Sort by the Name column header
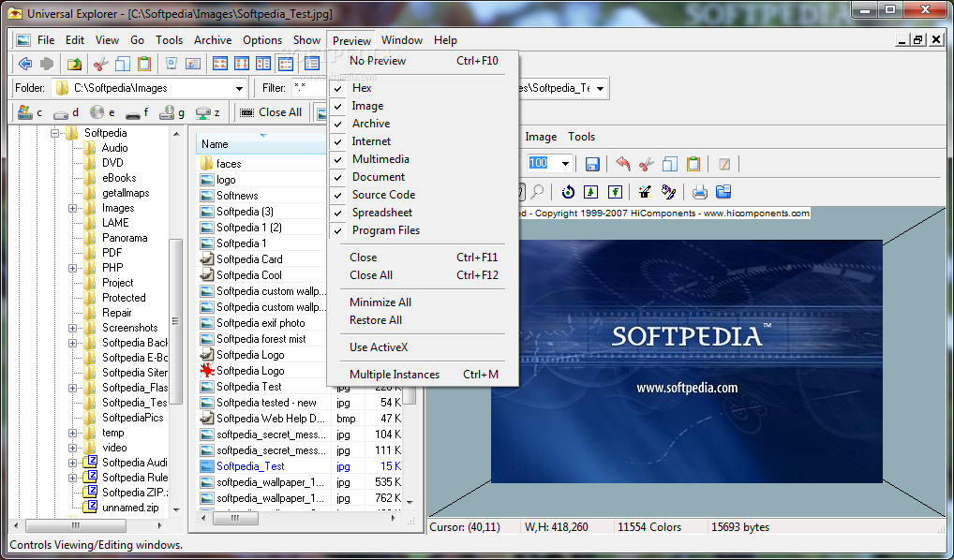The image size is (954, 560). click(261, 144)
